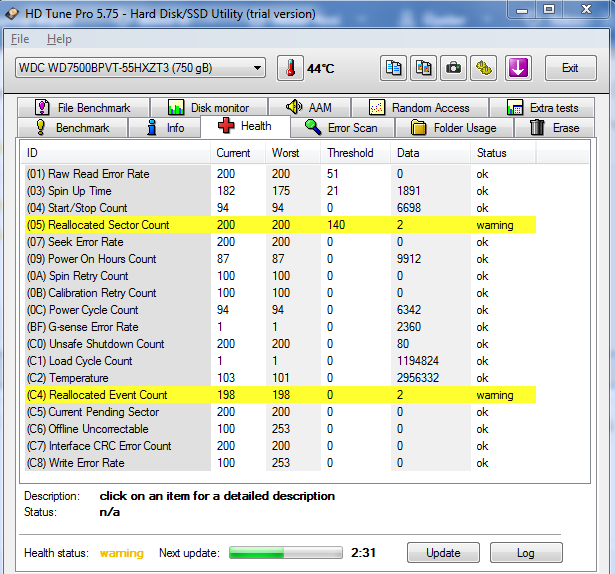Click the threshold value 140
This screenshot has width=615, height=574.
click(x=336, y=225)
